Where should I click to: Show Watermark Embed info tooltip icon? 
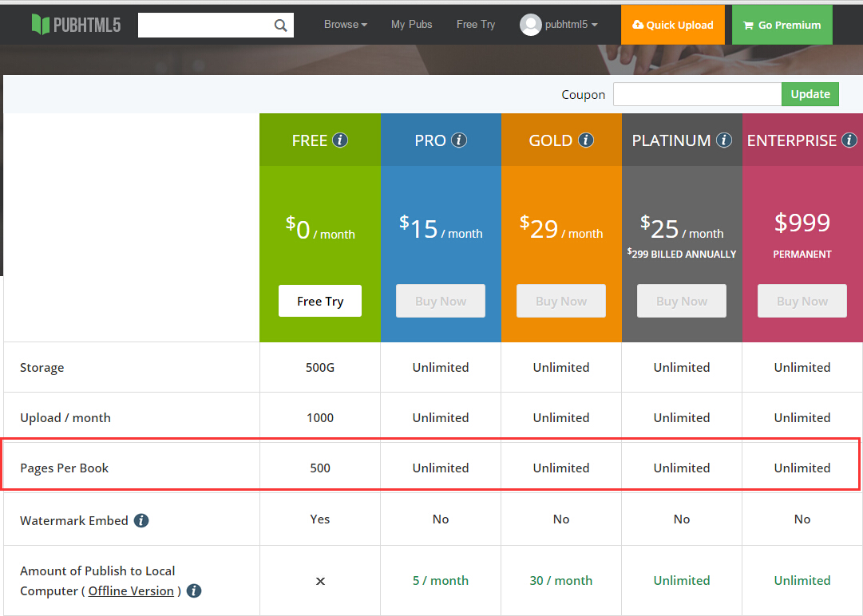pos(141,520)
